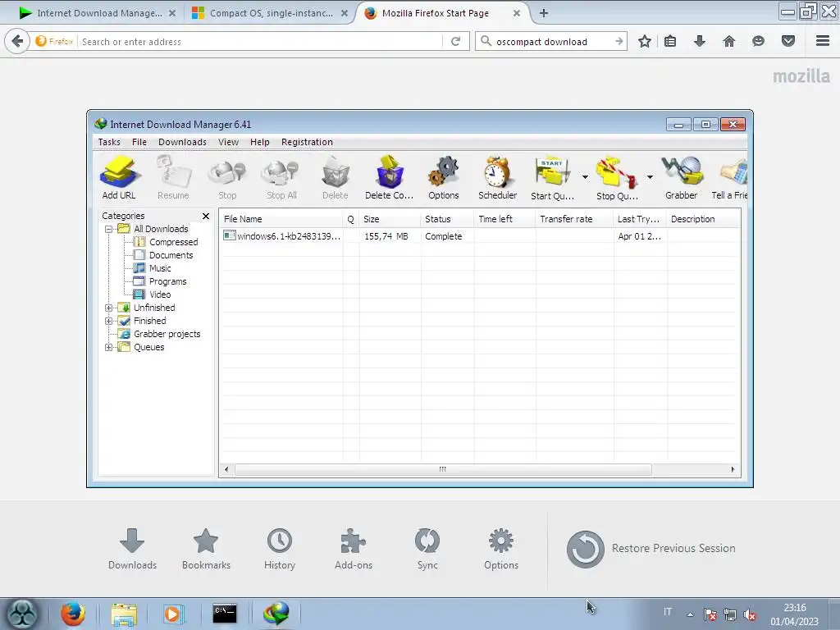Collapse the All Downloads tree node
The height and width of the screenshot is (630, 840).
[x=109, y=230]
